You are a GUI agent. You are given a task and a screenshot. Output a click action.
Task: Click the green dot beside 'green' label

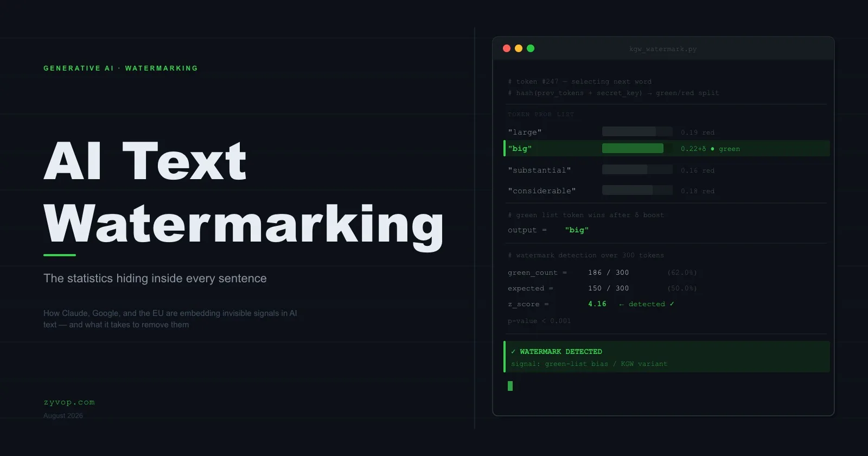[712, 149]
